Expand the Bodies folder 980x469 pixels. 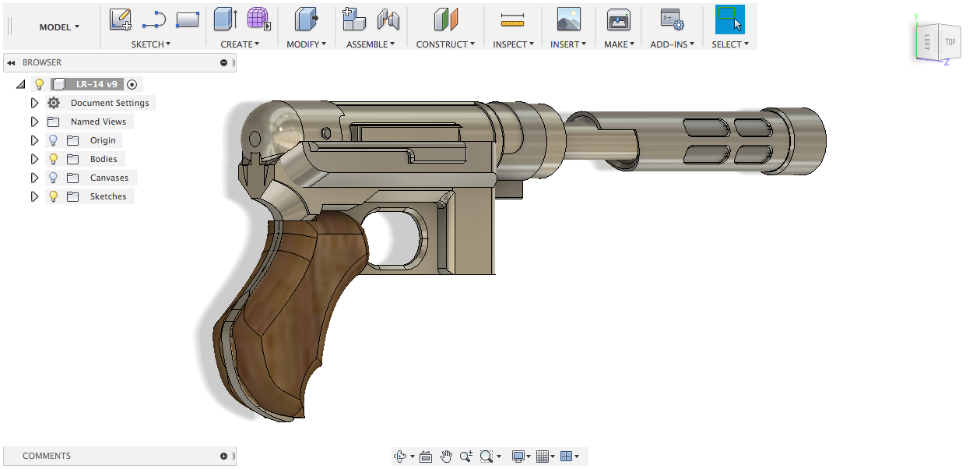(x=34, y=159)
